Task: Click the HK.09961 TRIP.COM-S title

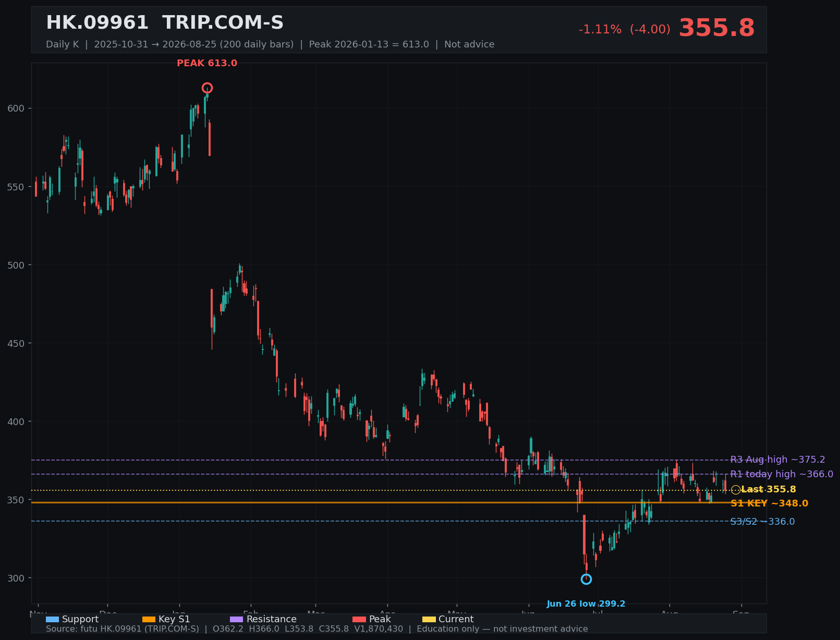Action: pos(165,23)
